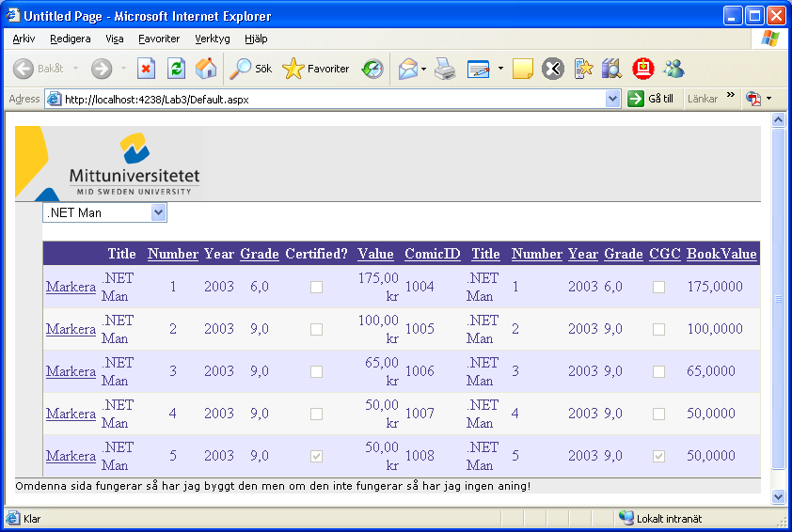
Task: Click the address URL field
Action: 333,99
